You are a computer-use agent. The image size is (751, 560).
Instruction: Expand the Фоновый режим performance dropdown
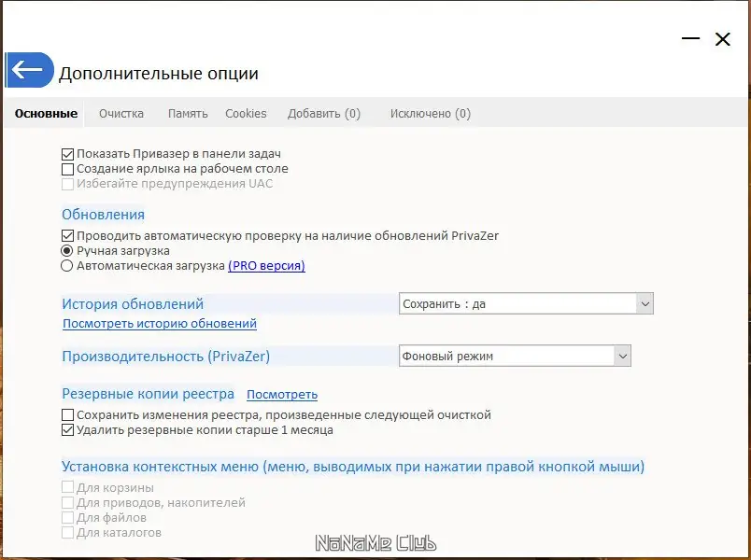click(x=515, y=356)
